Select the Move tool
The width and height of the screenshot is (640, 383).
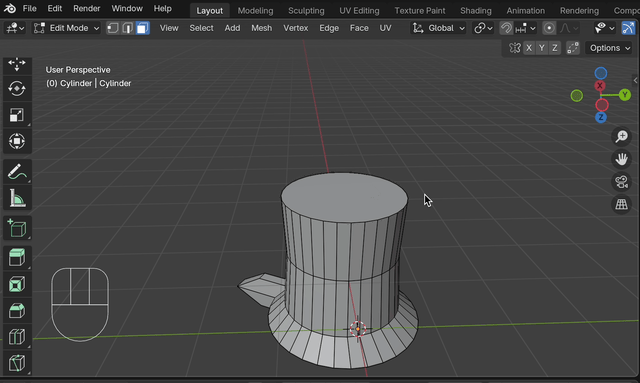coord(17,64)
